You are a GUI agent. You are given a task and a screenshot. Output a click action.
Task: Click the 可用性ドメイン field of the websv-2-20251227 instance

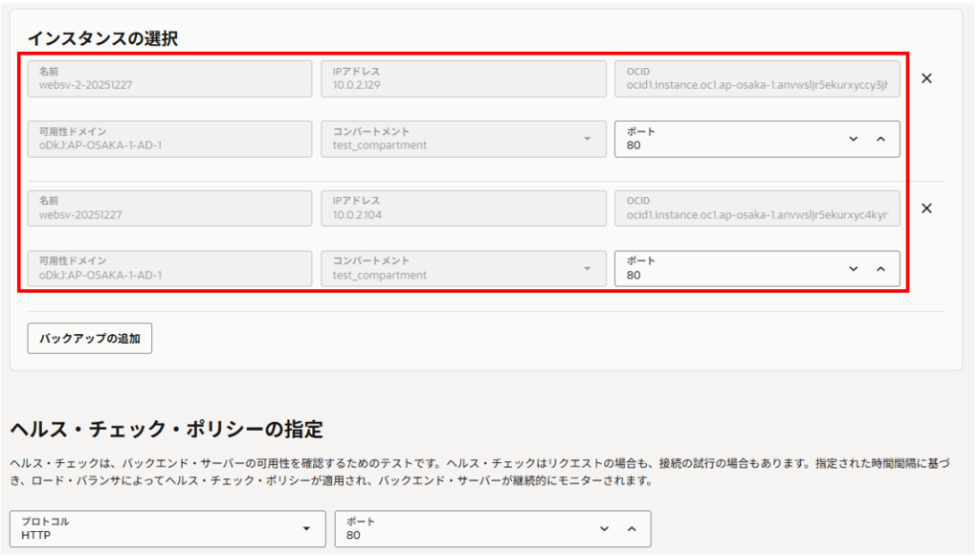[x=169, y=139]
